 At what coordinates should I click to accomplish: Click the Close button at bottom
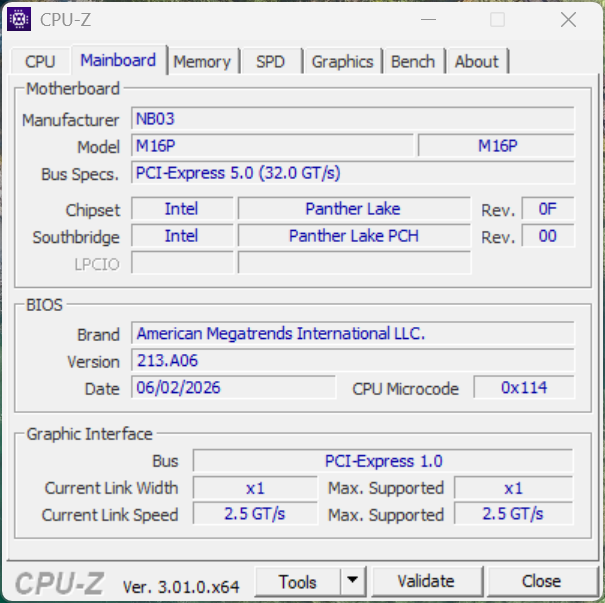(541, 581)
